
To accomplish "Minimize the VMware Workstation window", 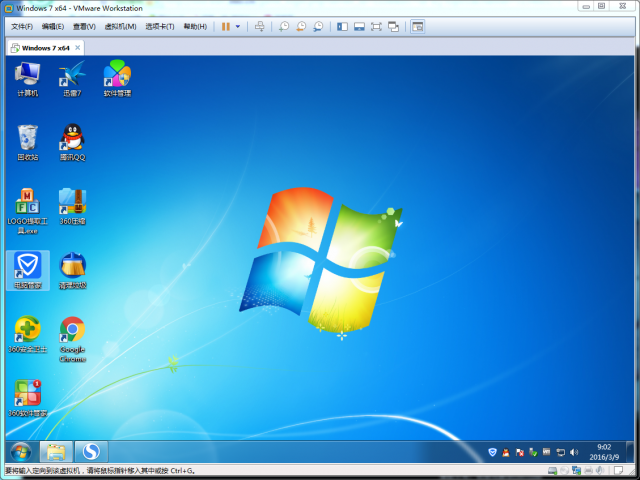I will pos(586,6).
